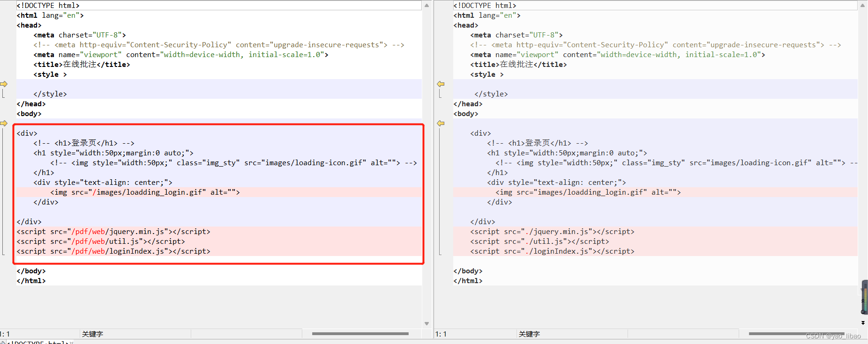Screen dimensions: 868x344
Task: Click the left pane '<html lang="en">' line
Action: [50, 15]
